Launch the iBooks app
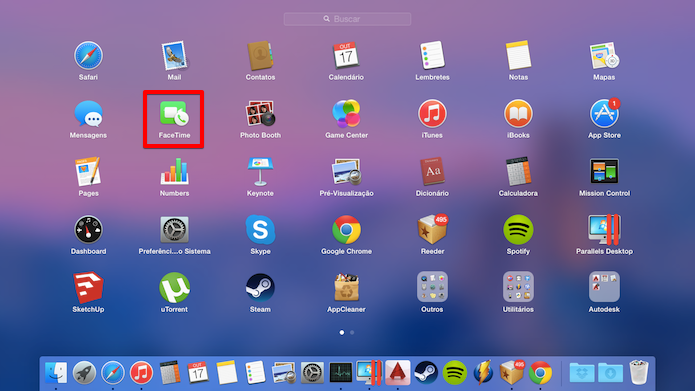695x391 pixels. [x=518, y=114]
